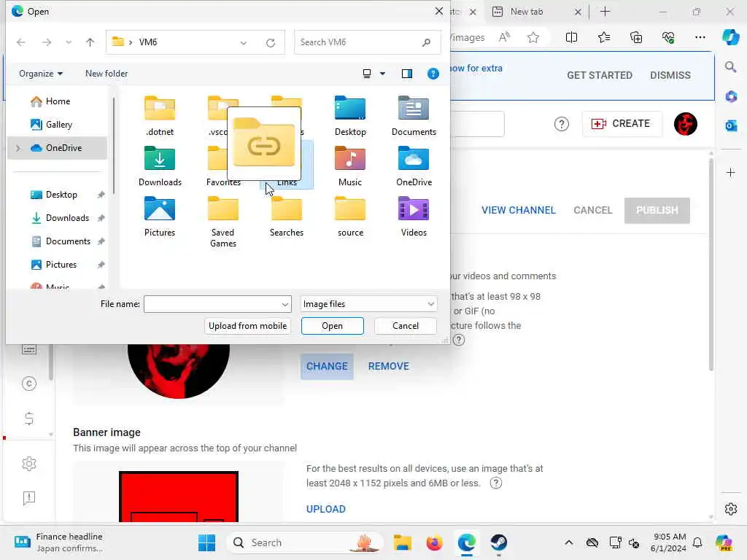Click CHANGE profile picture

327,367
